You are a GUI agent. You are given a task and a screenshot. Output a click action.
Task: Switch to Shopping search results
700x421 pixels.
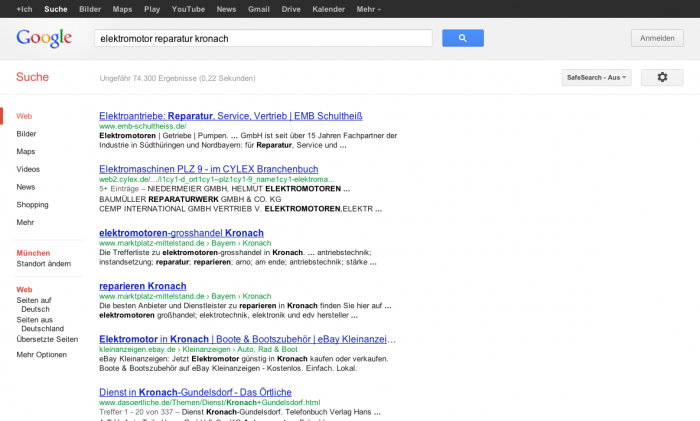pyautogui.click(x=32, y=204)
